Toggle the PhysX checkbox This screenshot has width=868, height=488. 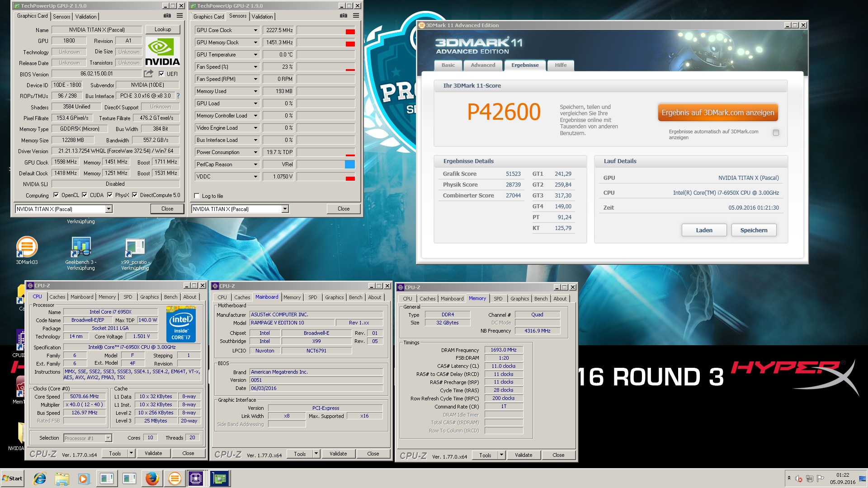110,195
